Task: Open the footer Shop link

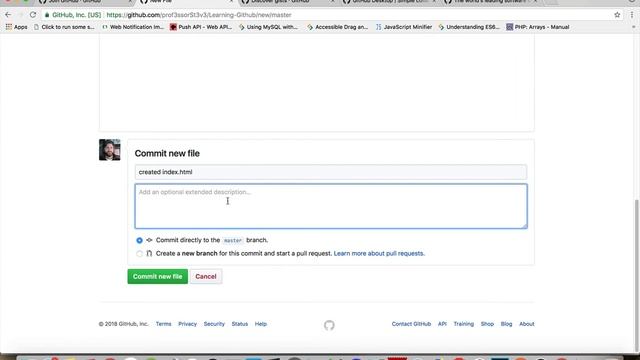Action: pos(487,324)
